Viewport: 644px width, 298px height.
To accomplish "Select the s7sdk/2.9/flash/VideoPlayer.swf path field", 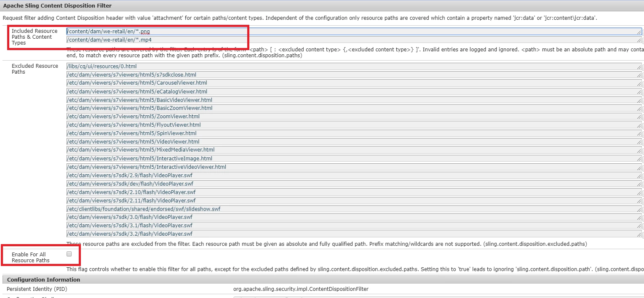I will point(354,175).
